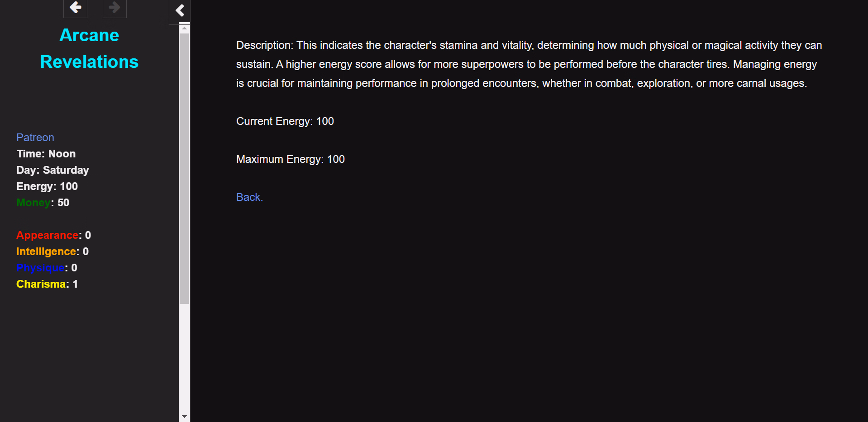This screenshot has width=868, height=422.
Task: Click the Time: Noon indicator
Action: 46,154
